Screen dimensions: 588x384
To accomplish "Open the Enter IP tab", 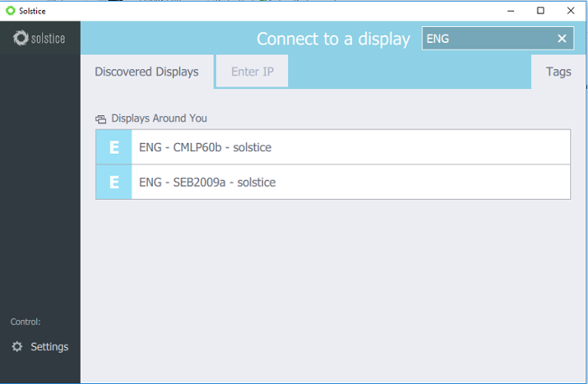I will point(252,71).
